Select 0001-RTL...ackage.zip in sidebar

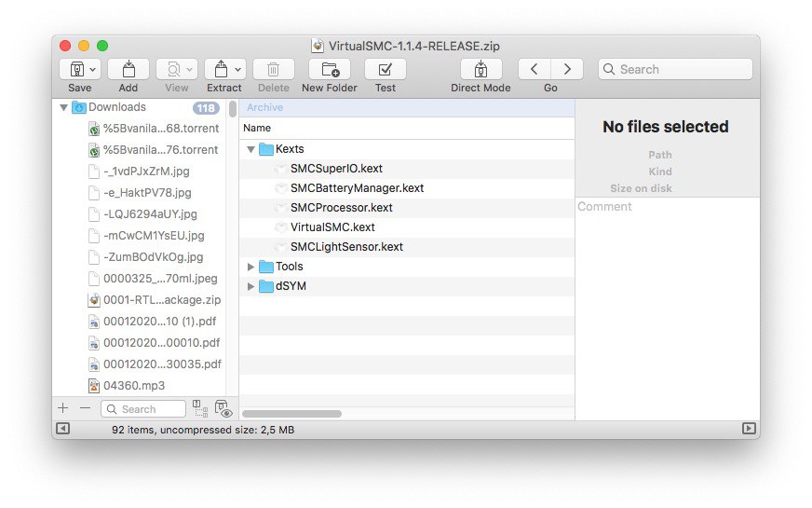pos(155,299)
